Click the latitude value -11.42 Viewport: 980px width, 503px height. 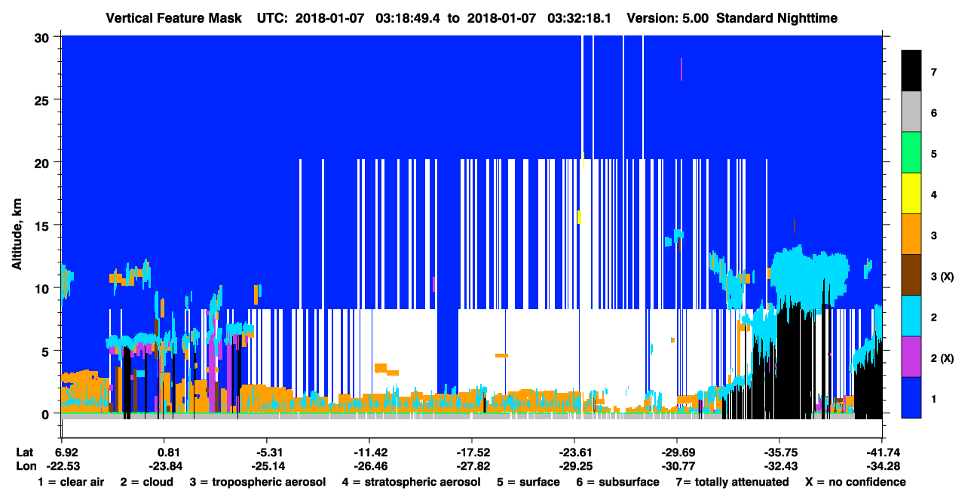pos(369,452)
